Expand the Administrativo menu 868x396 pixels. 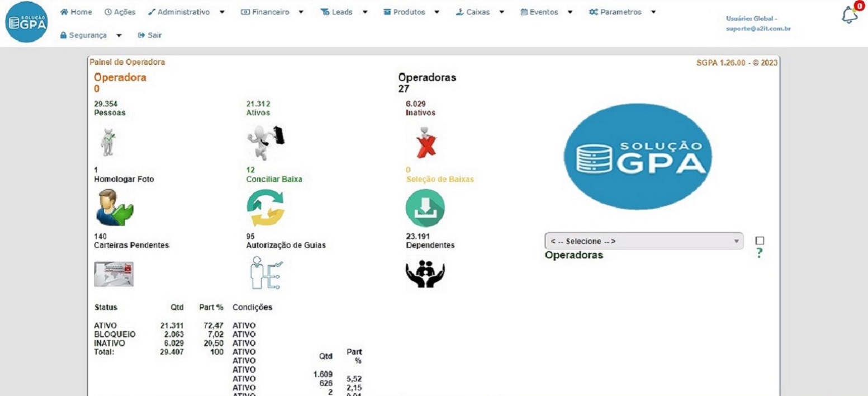coord(187,12)
